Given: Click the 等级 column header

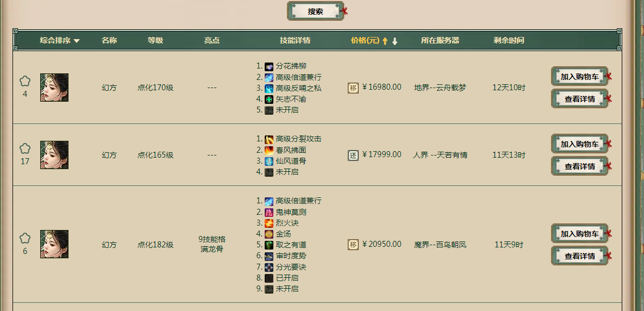Looking at the screenshot, I should point(155,41).
